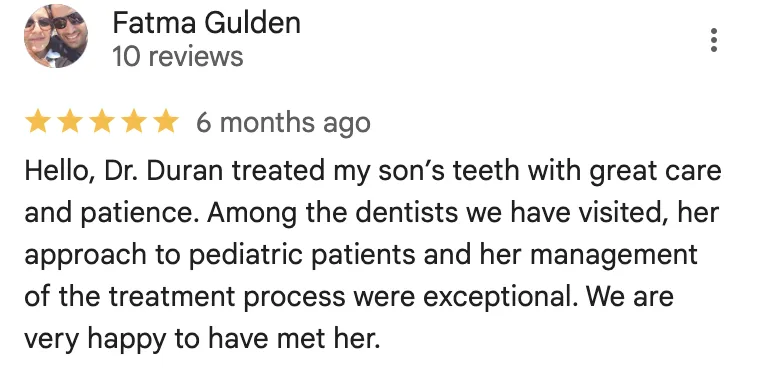Click the word 'approach' in the review
Viewport: 760px width, 378px height.
85,255
